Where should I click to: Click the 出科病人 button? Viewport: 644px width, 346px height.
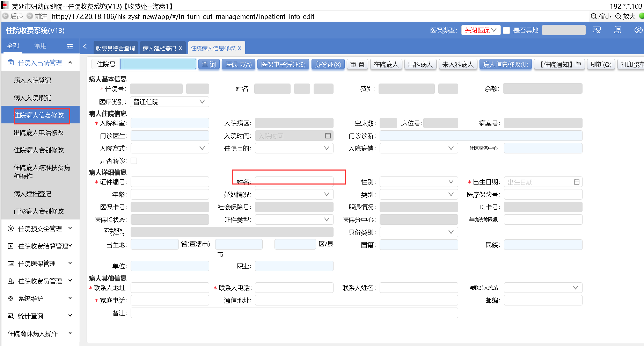click(420, 64)
